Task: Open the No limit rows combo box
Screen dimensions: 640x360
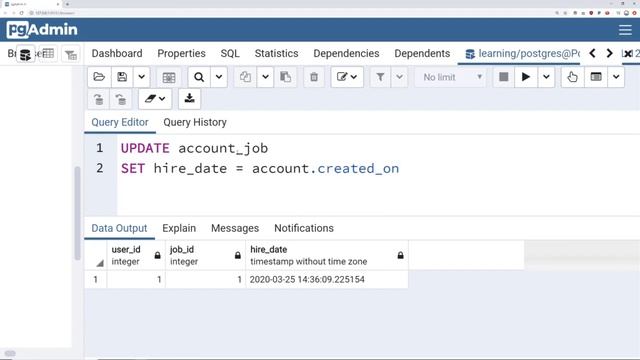Action: [x=451, y=77]
